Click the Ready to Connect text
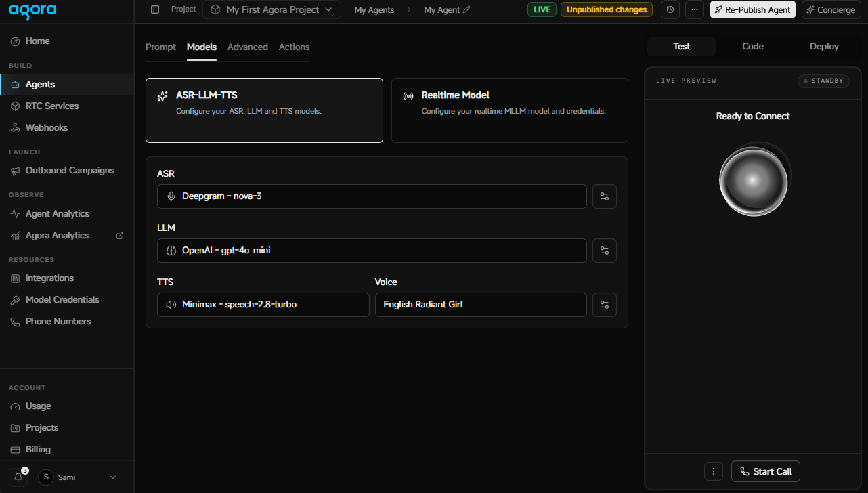The height and width of the screenshot is (493, 868). click(x=753, y=116)
